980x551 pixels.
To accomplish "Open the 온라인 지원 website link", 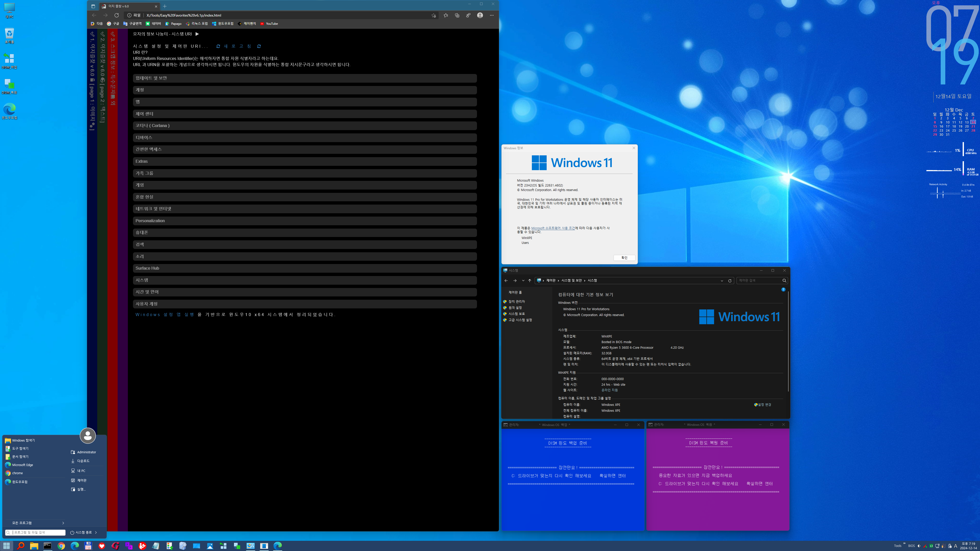I will [609, 390].
